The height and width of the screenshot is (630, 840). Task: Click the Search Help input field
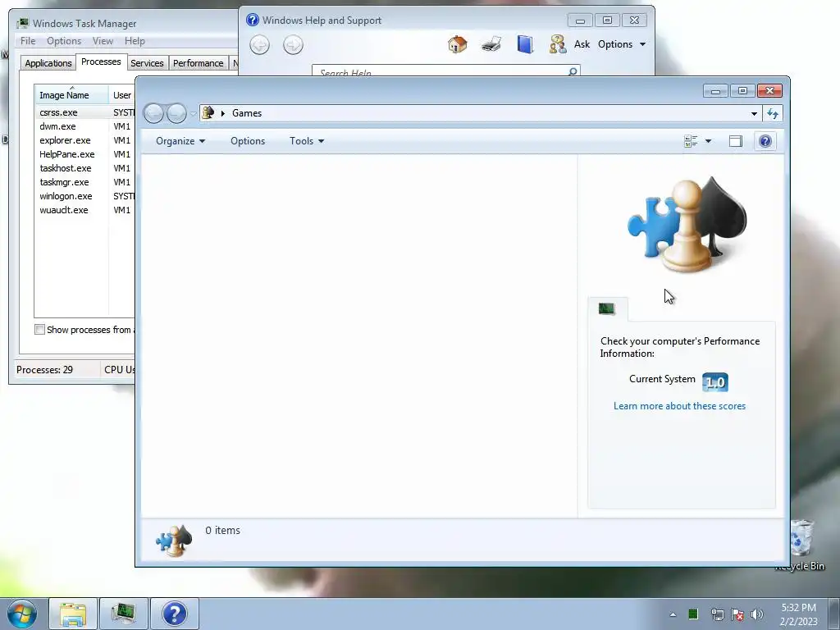click(x=441, y=71)
